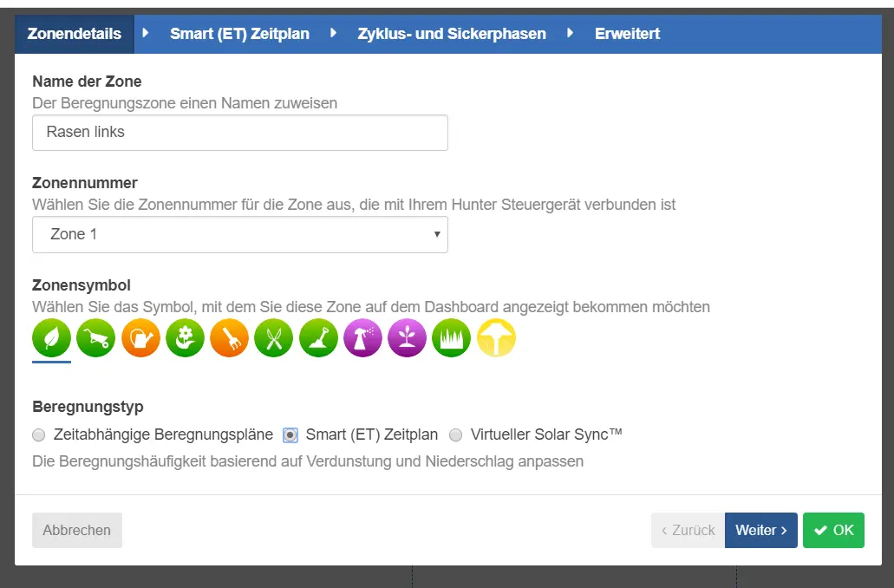Screen dimensions: 894x588
Task: Open the Erweitert tab
Action: pos(627,34)
